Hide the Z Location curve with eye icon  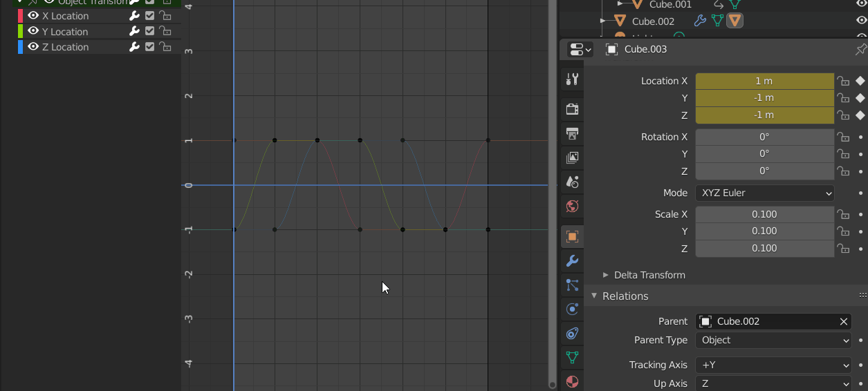click(x=33, y=47)
